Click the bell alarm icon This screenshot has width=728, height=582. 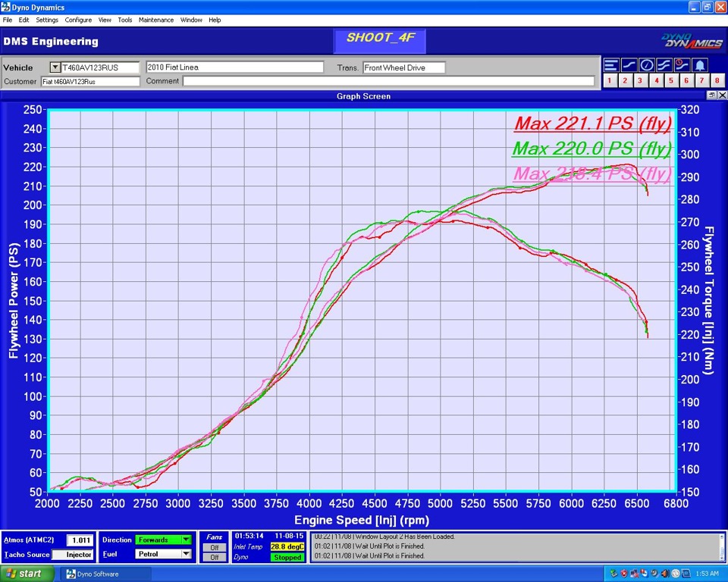point(700,65)
